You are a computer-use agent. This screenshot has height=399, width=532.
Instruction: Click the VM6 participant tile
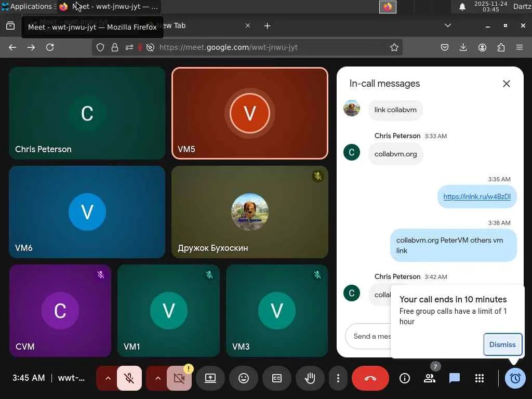pyautogui.click(x=87, y=212)
